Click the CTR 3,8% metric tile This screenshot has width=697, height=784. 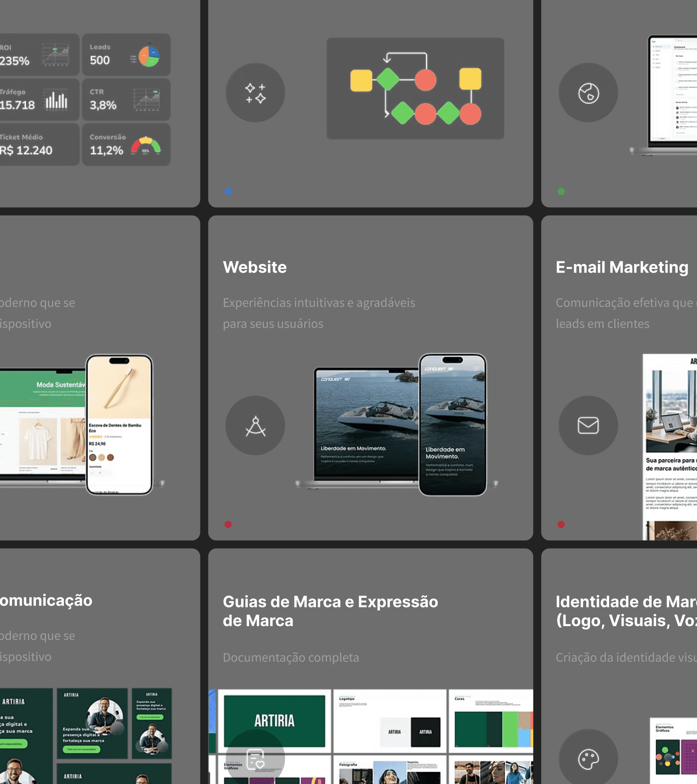[x=126, y=100]
